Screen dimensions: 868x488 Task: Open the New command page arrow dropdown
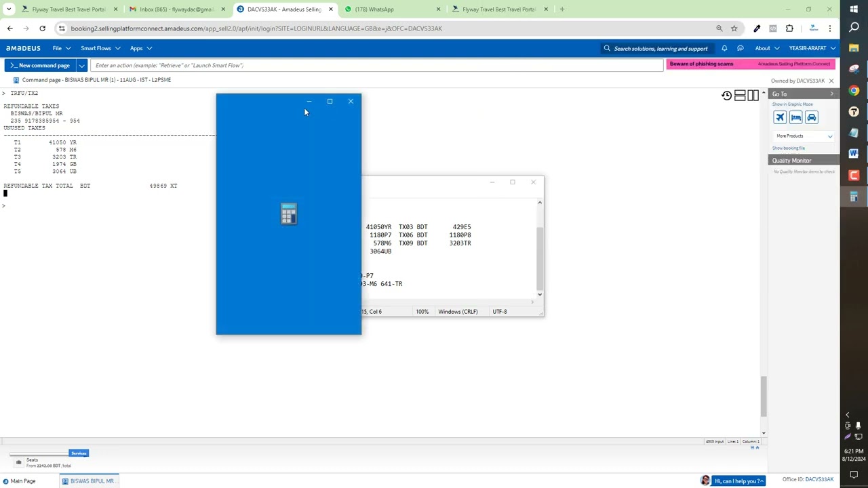(x=81, y=66)
